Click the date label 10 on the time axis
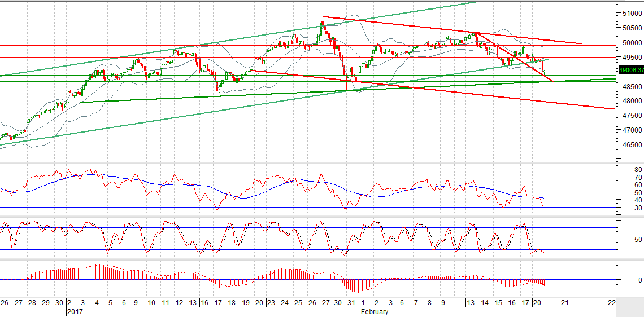 point(151,303)
